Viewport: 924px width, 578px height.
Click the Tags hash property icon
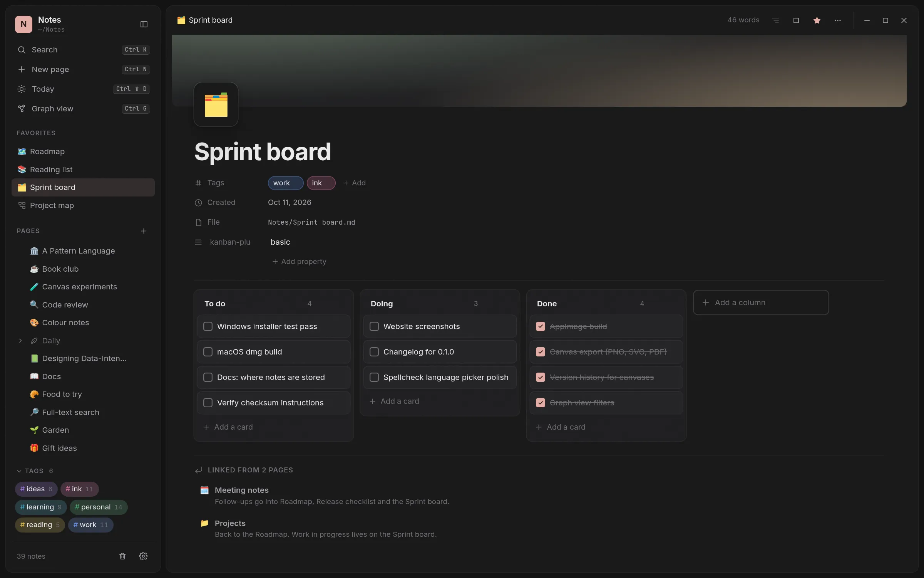click(198, 183)
